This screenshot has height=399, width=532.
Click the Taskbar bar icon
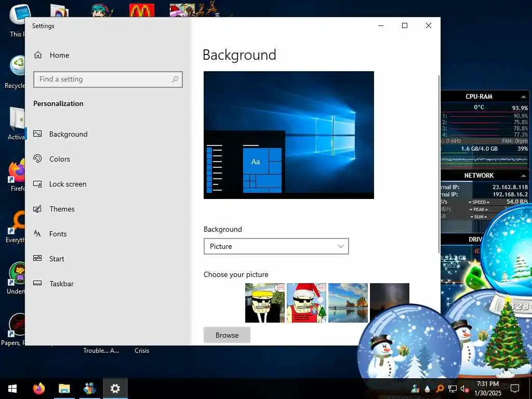37,283
